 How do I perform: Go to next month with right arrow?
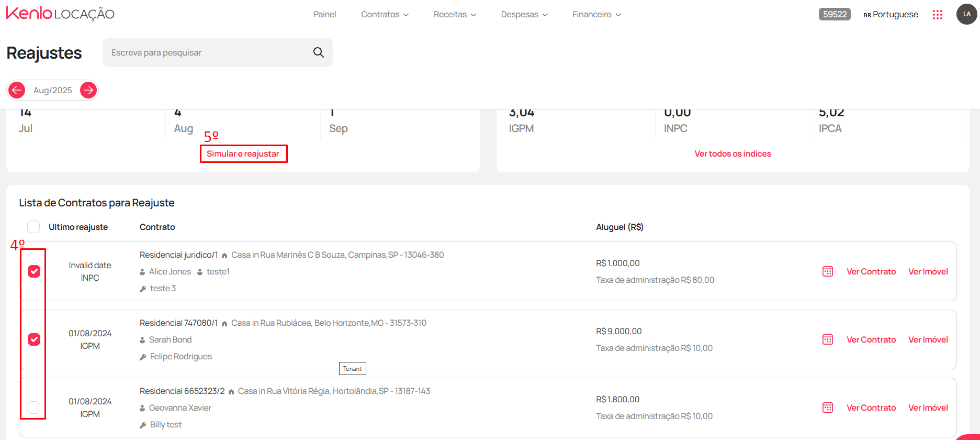[88, 90]
